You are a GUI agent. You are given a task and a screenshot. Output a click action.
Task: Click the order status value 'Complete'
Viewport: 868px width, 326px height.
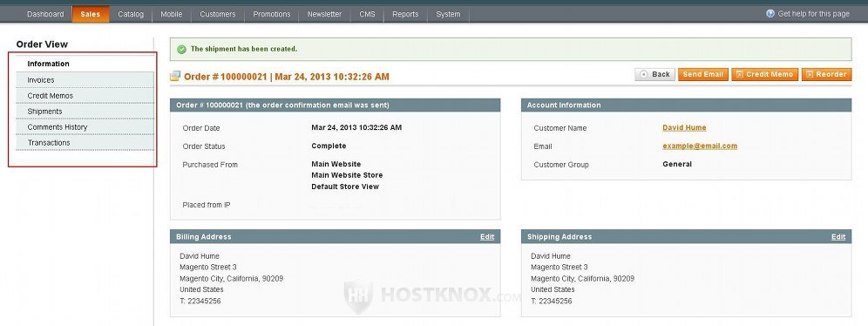(329, 146)
